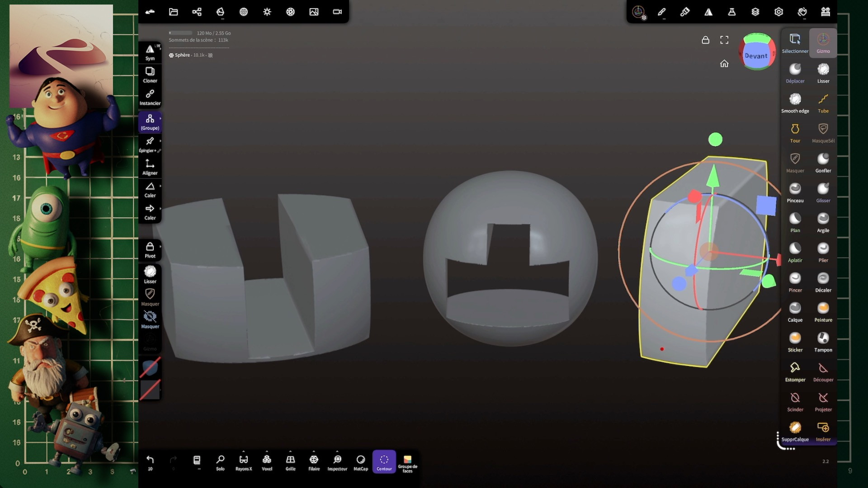Toggle Filaire wireframe display
The width and height of the screenshot is (868, 488).
pos(314,462)
